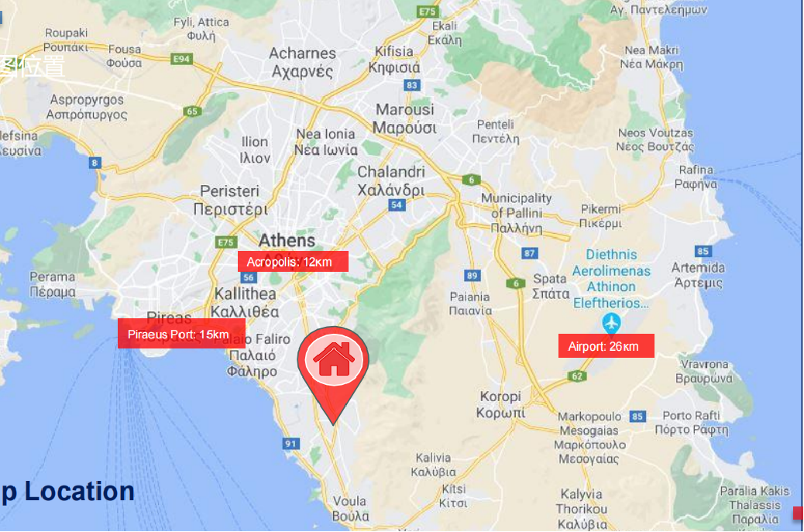804x532 pixels.
Task: Select the Piraeus Port: 15km label
Action: (181, 334)
